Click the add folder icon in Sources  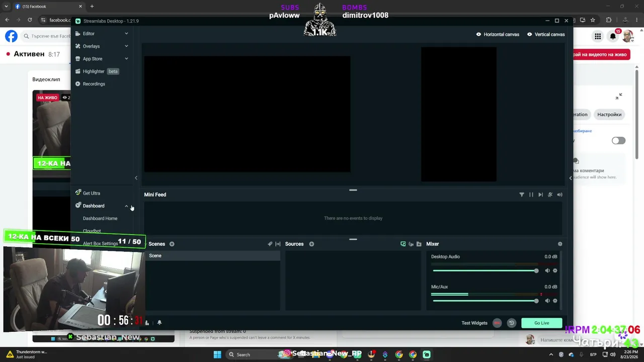(x=419, y=244)
